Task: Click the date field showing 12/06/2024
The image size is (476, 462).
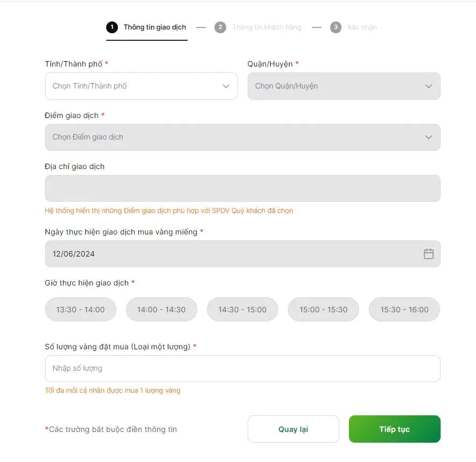Action: [x=230, y=254]
